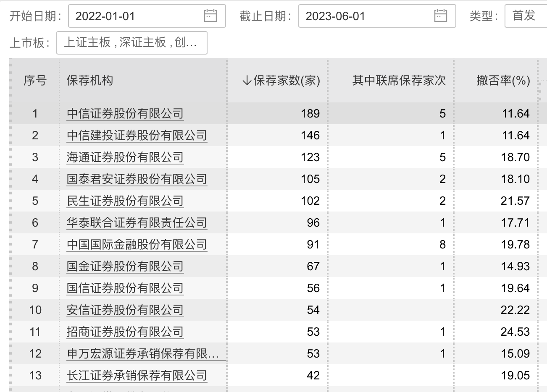Open calendar icon for start date 2022-01-01
This screenshot has height=392, width=547.
point(210,16)
